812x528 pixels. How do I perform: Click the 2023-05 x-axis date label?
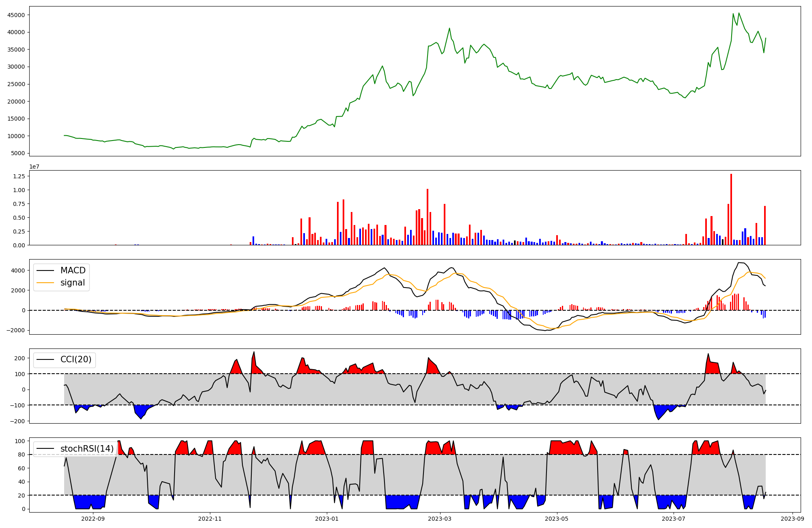tap(557, 519)
